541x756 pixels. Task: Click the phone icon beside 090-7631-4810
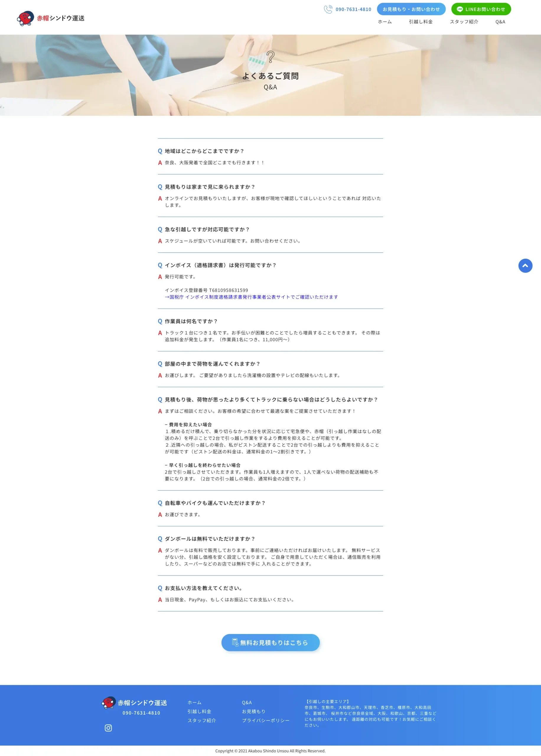(328, 9)
